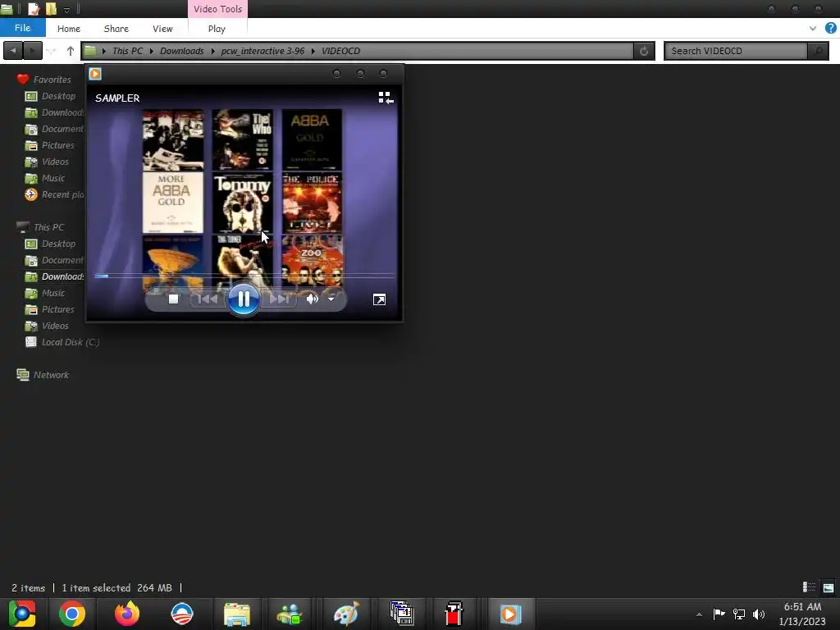This screenshot has width=840, height=630.
Task: Mute the media player volume
Action: 312,299
